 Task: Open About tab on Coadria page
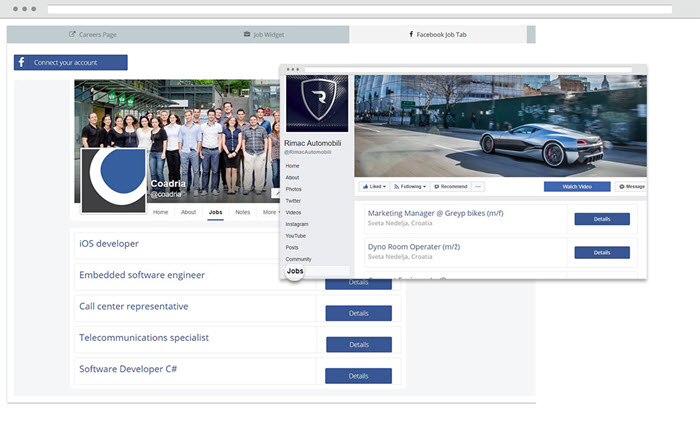pyautogui.click(x=188, y=212)
